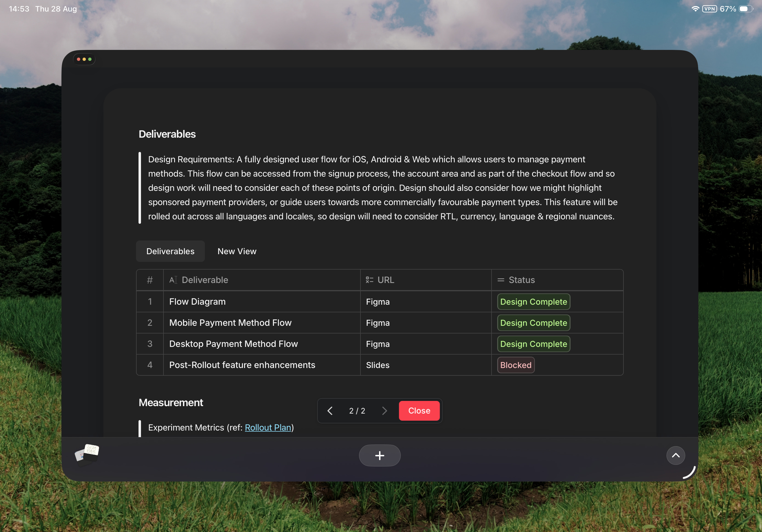Click the up chevron in bottom bar
Viewport: 762px width, 532px height.
click(675, 455)
